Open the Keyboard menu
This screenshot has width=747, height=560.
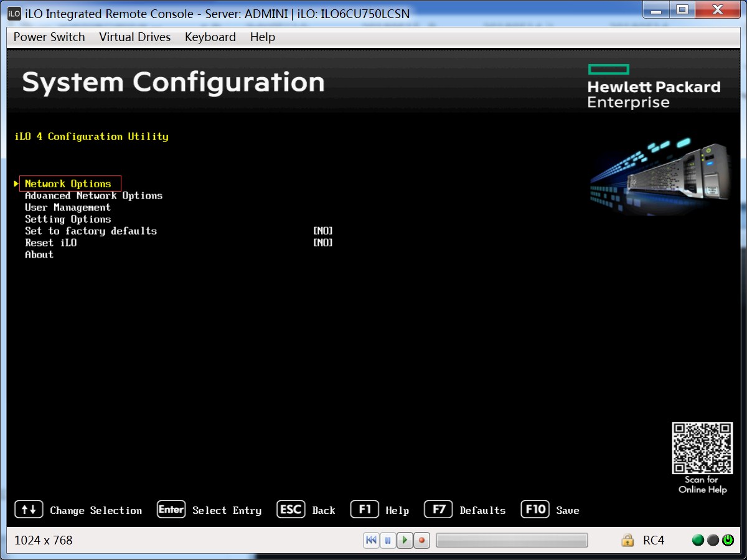210,37
